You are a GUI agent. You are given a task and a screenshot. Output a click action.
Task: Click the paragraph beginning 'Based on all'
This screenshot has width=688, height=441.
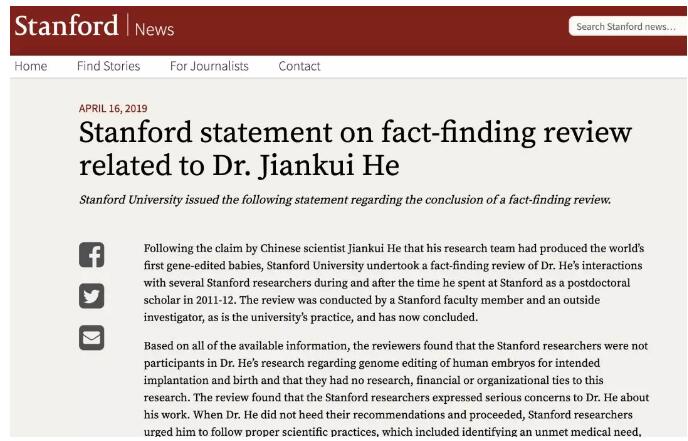coord(396,389)
